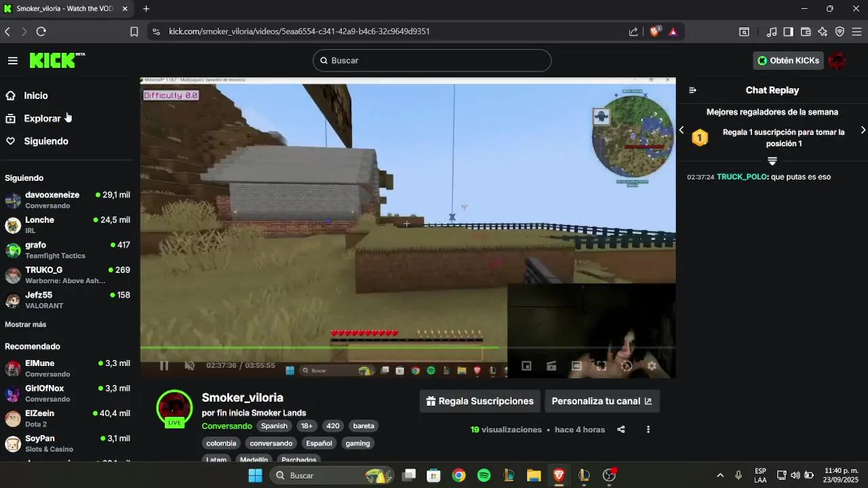
Task: Collapse the Chat Replay panel
Action: 692,90
